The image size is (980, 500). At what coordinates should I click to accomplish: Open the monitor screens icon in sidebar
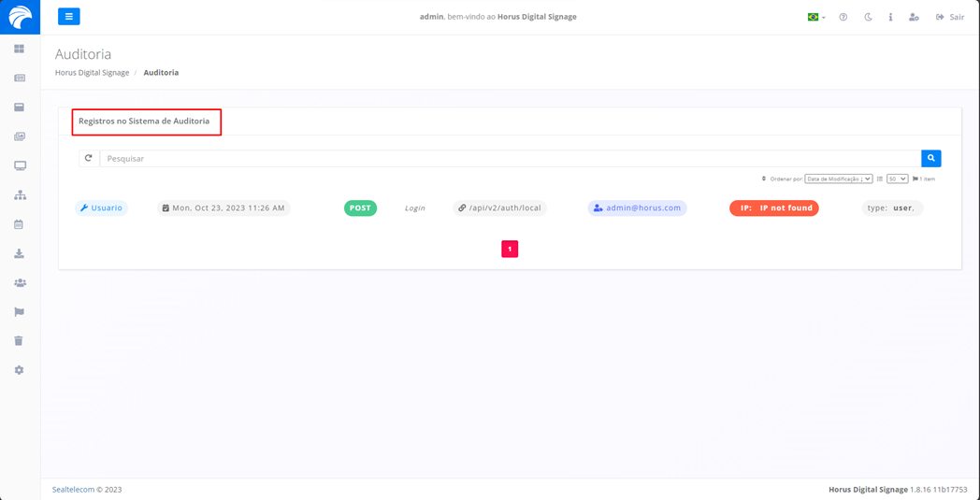point(20,166)
